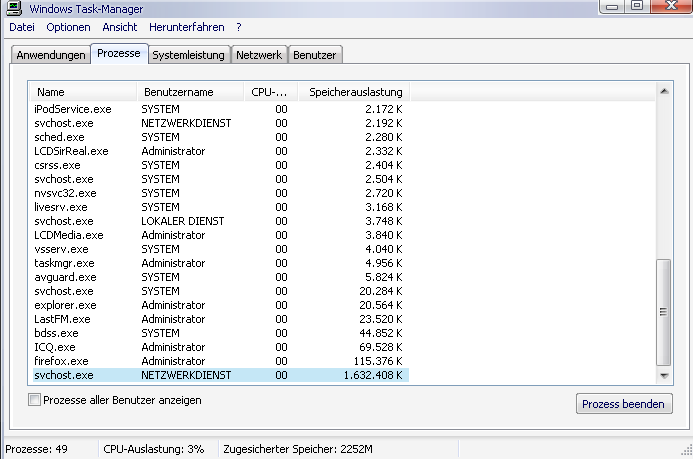Select svchost.exe using 2.504 K
The image size is (693, 459).
[221, 179]
